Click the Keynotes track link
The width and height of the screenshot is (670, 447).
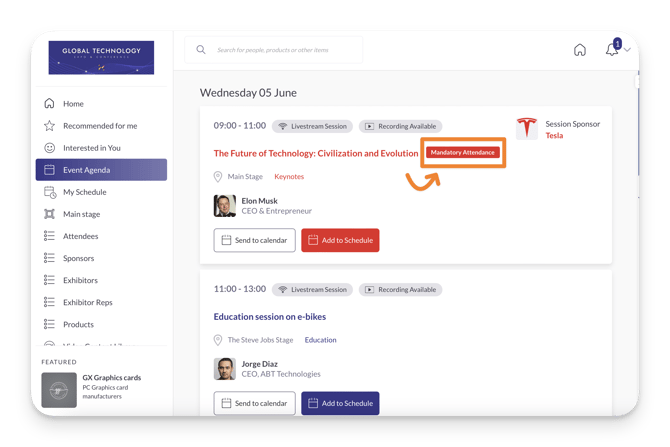coord(289,177)
